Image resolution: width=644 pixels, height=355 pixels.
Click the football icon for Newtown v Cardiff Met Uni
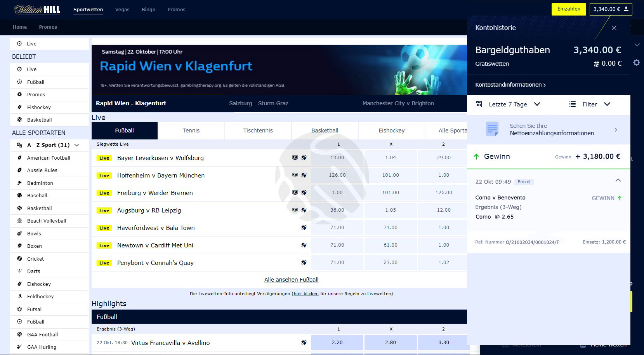tap(304, 245)
